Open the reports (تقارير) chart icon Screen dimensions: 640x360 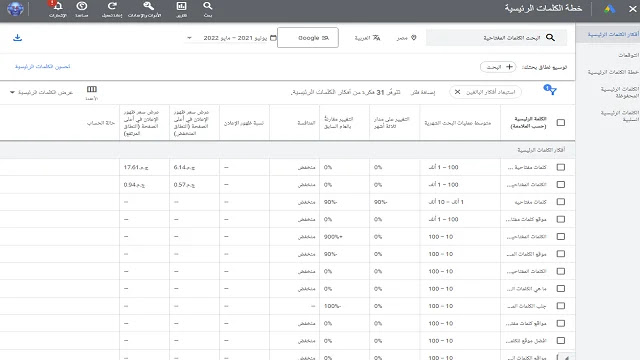(181, 6)
